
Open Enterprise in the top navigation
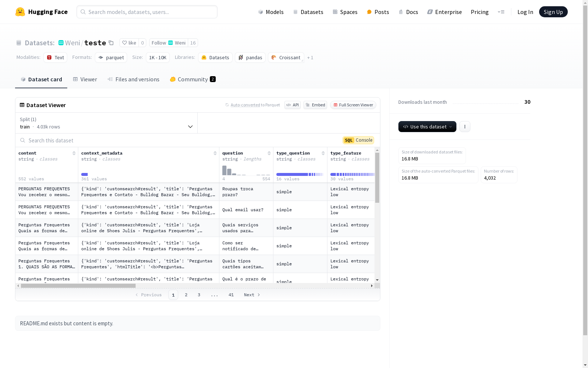coord(444,12)
